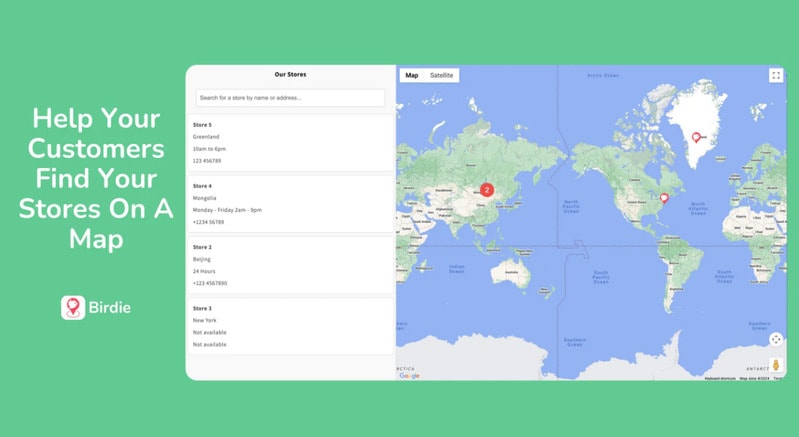Screen dimensions: 799x437
Task: Click the Street View pegman icon
Action: tap(775, 366)
